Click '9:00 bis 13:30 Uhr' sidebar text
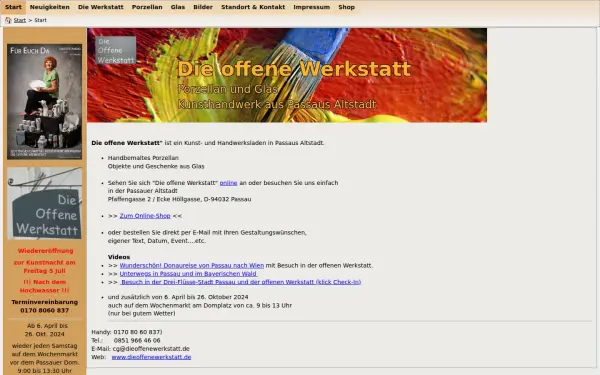600x375 pixels. pyautogui.click(x=44, y=371)
